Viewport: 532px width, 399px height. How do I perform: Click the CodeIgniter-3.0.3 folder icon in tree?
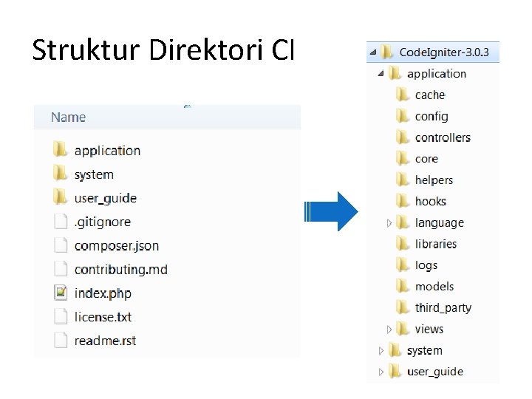click(x=386, y=52)
